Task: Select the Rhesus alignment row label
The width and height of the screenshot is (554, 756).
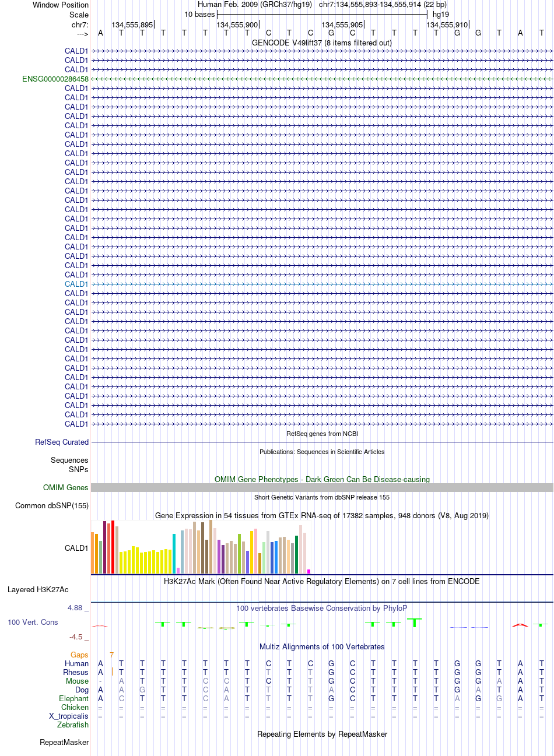Action: coord(76,672)
